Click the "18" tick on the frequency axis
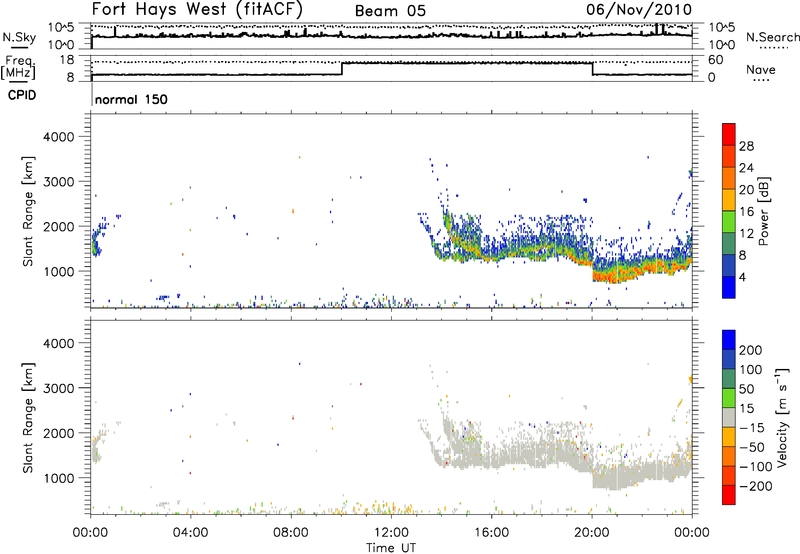This screenshot has width=800, height=554. tap(66, 60)
